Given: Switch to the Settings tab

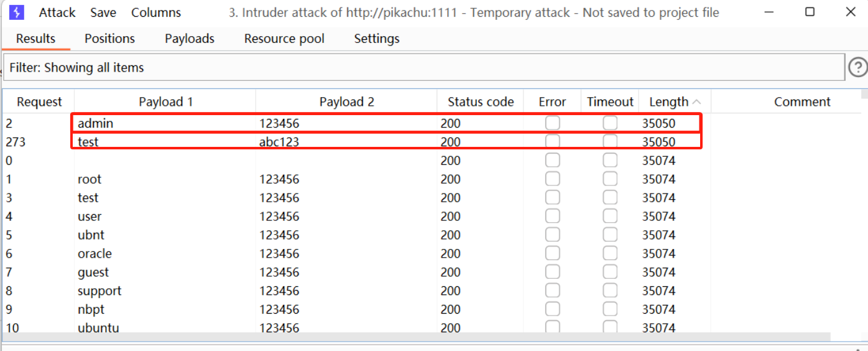Looking at the screenshot, I should click(377, 39).
